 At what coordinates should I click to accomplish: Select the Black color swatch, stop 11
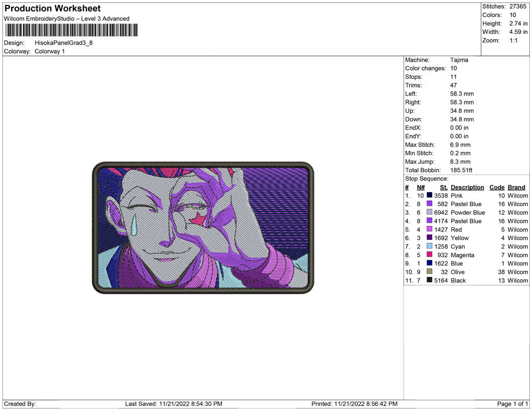tap(429, 280)
